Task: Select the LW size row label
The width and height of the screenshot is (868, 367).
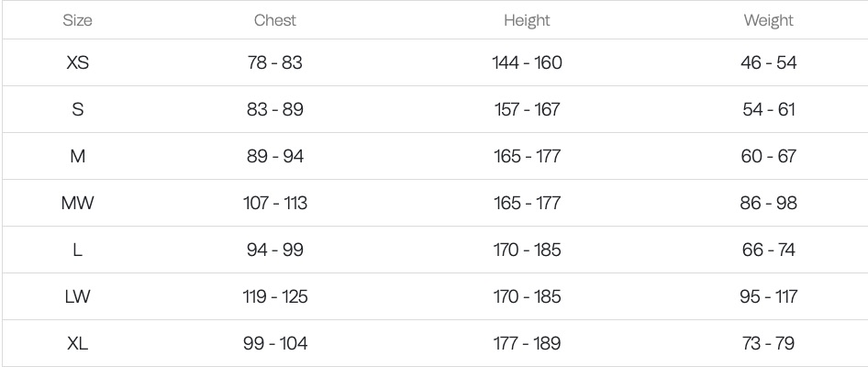Action: tap(77, 296)
